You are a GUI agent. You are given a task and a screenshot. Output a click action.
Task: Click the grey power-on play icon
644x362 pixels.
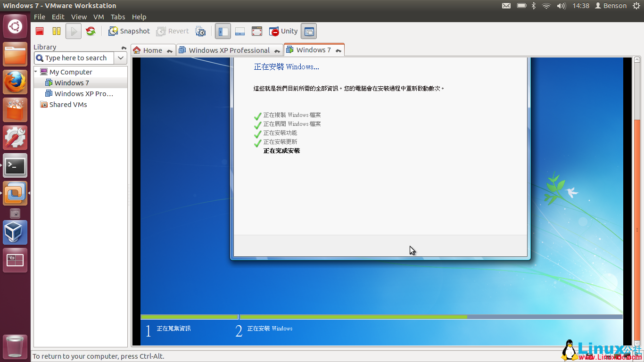pos(74,31)
